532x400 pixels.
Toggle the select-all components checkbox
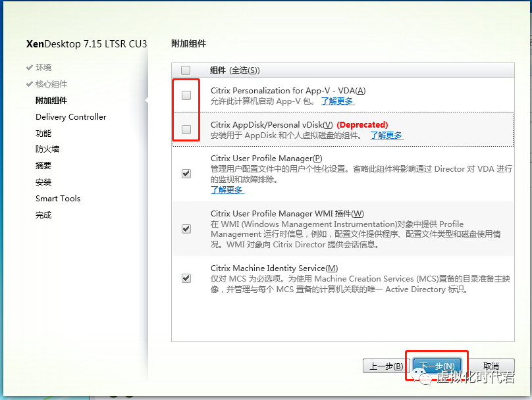186,70
